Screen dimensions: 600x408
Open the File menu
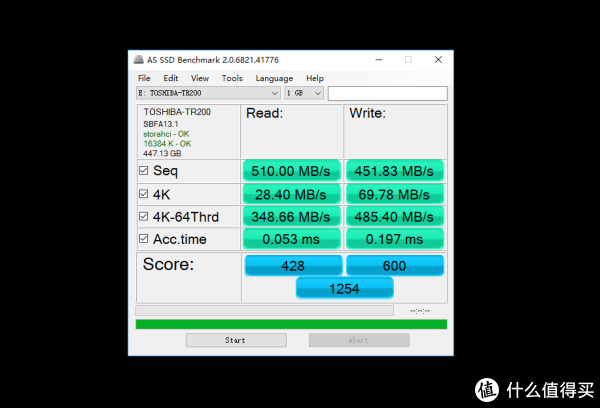(x=144, y=78)
